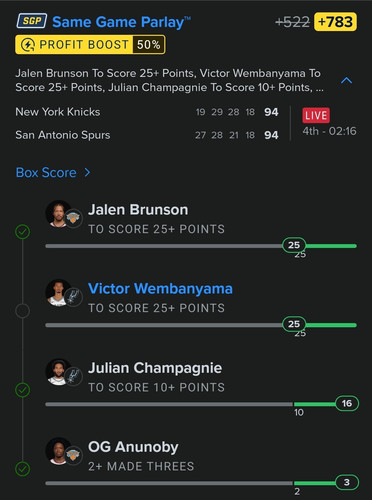
Task: Tap OG Anunoby's player headshot
Action: 59,451
